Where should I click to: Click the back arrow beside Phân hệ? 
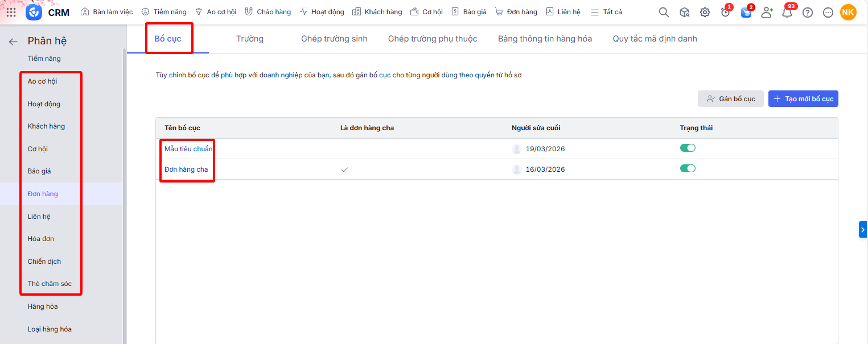click(x=13, y=41)
